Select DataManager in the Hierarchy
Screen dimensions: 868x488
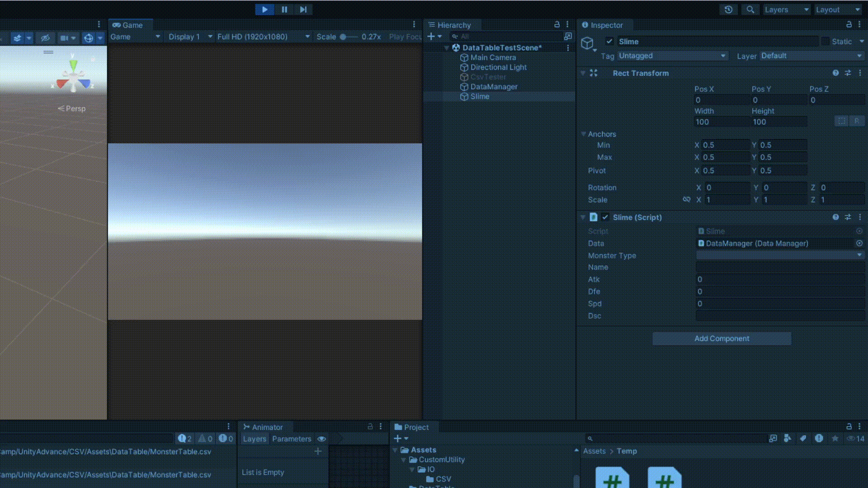coord(494,87)
